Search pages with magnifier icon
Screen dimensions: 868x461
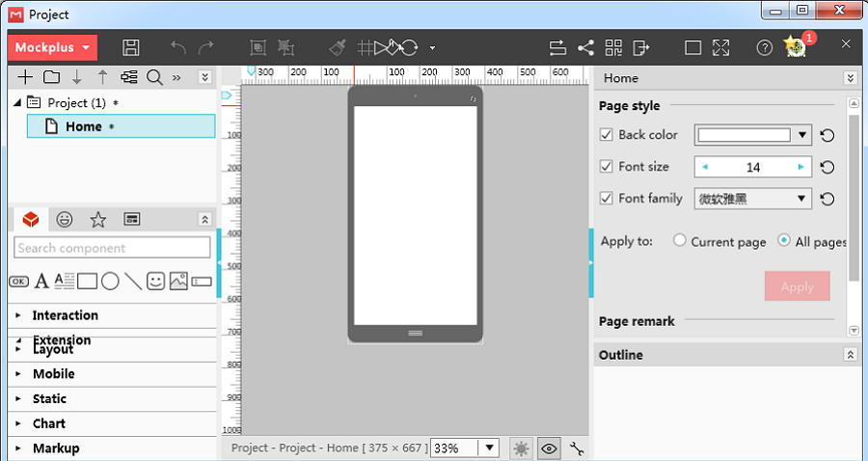[x=154, y=77]
